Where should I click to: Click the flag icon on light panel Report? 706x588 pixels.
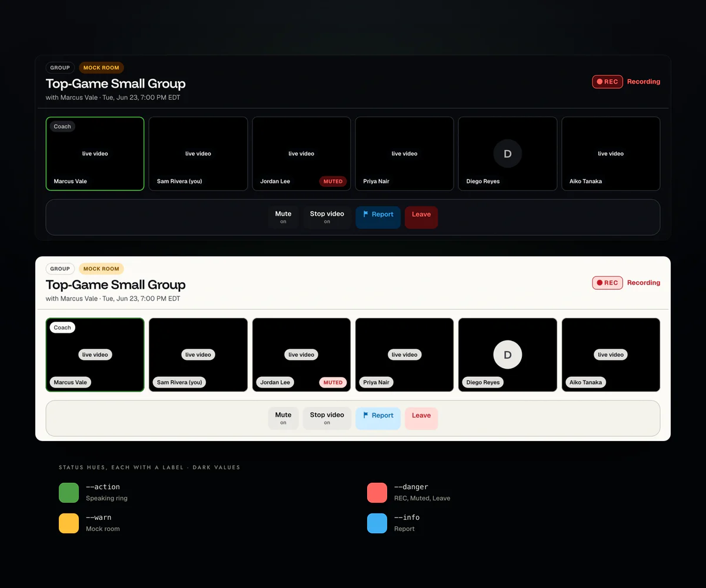365,415
